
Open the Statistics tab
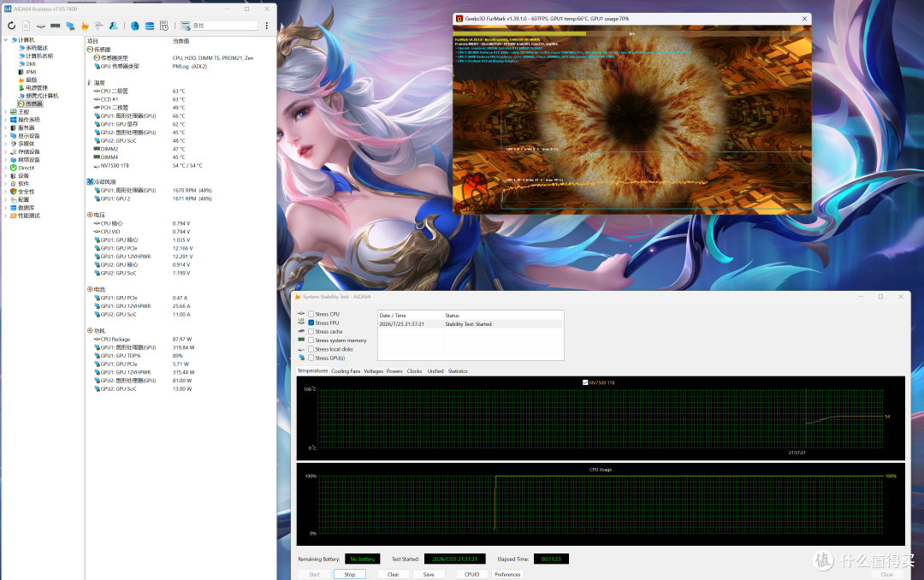[457, 371]
